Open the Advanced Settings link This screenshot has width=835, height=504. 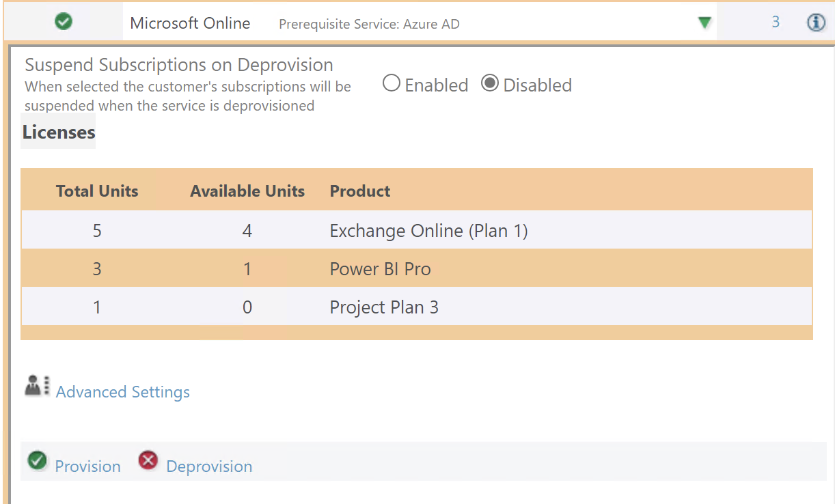[123, 392]
